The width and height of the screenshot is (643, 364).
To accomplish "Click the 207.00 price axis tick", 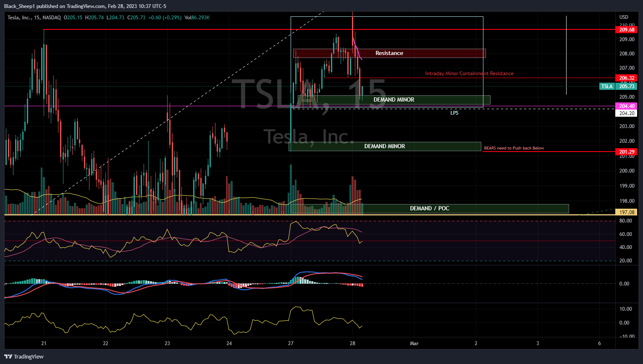I will pos(627,68).
